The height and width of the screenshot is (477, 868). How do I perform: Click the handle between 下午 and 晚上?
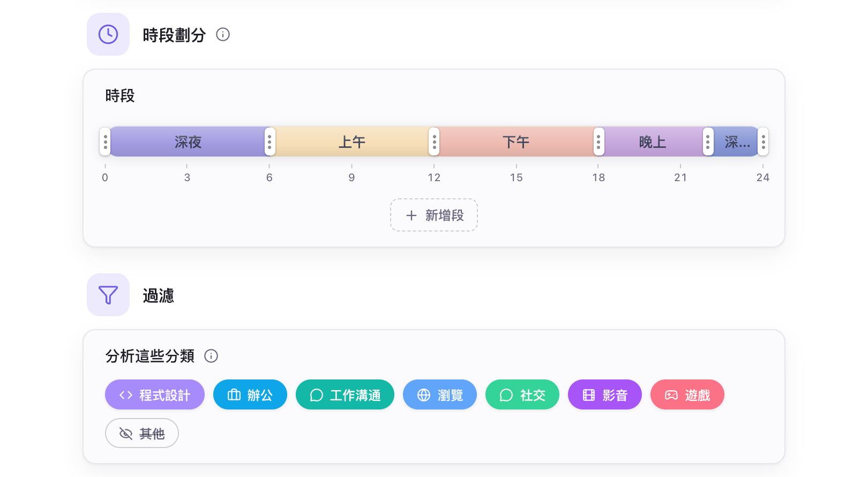pos(599,141)
